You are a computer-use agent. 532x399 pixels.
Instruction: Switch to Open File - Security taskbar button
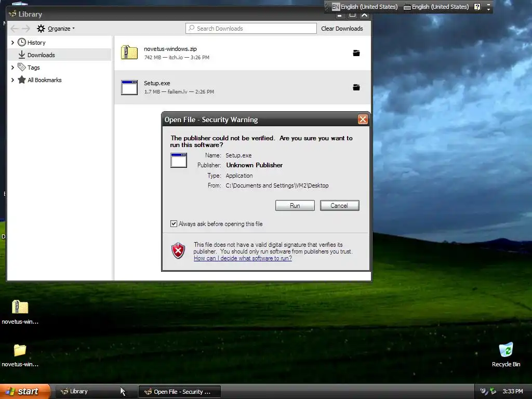click(179, 392)
